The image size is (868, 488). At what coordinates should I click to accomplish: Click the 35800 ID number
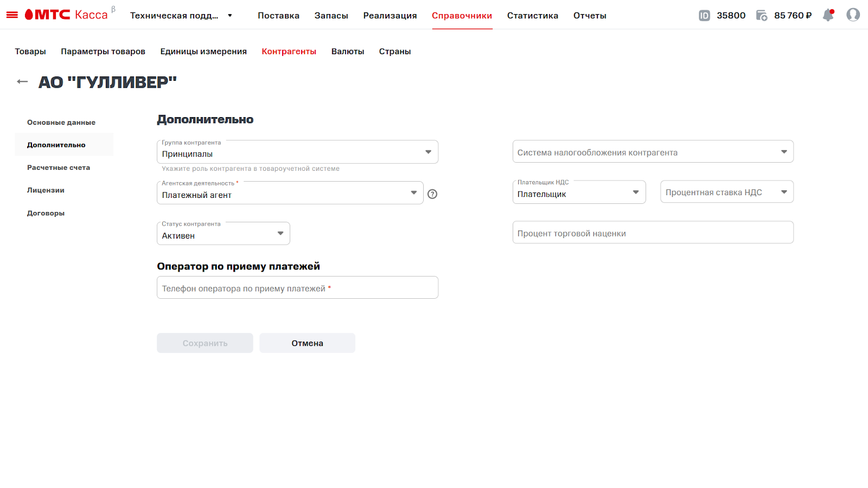click(731, 15)
